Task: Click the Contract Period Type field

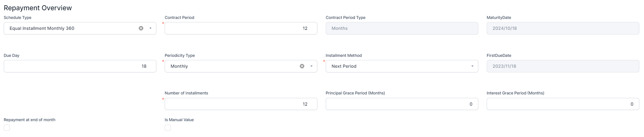Action: [x=402, y=28]
